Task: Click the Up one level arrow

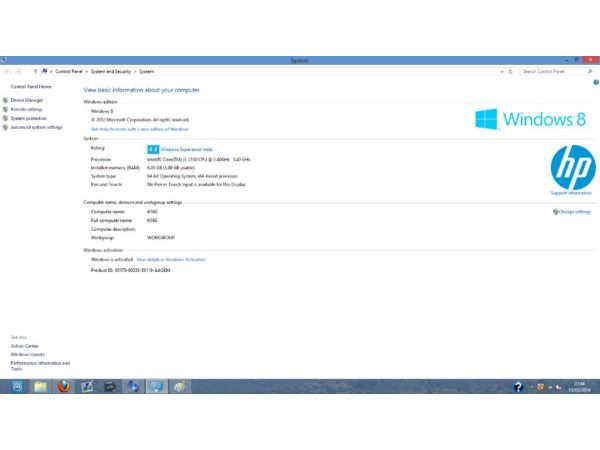Action: [36, 72]
